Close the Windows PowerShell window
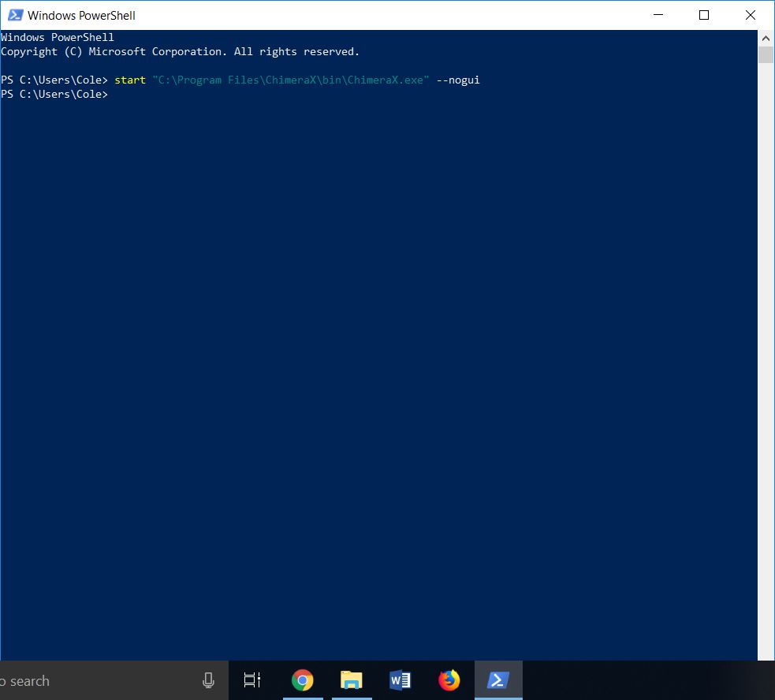This screenshot has width=775, height=700. click(x=750, y=15)
